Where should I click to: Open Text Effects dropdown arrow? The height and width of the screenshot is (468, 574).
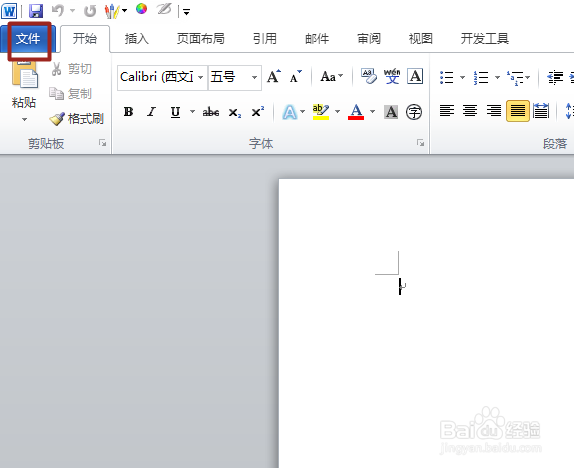pos(302,111)
